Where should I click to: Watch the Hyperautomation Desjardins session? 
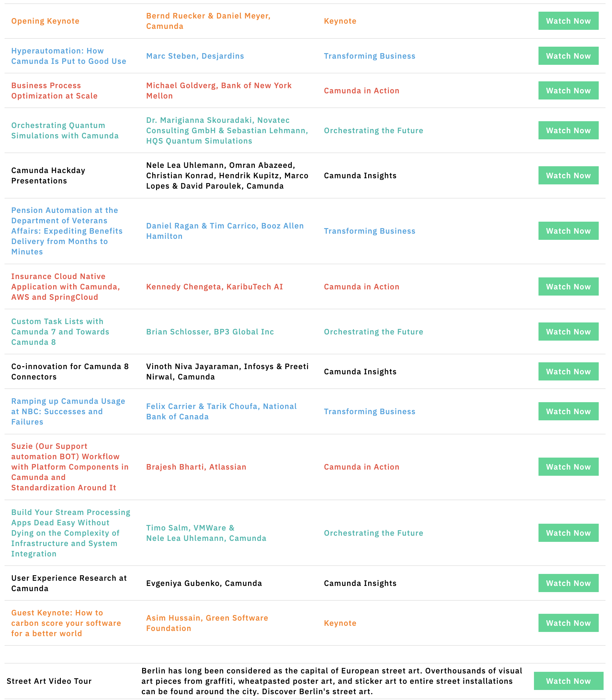click(568, 56)
